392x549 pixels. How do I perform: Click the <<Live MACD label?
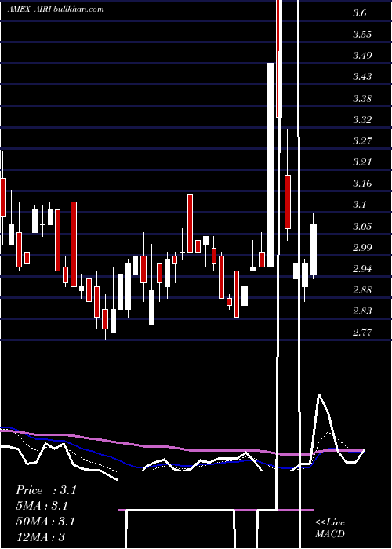[330, 528]
